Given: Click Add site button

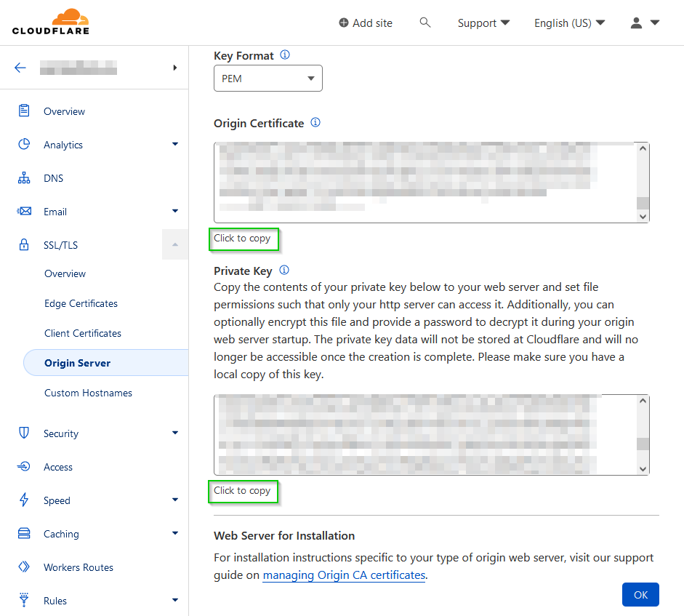Looking at the screenshot, I should point(366,23).
